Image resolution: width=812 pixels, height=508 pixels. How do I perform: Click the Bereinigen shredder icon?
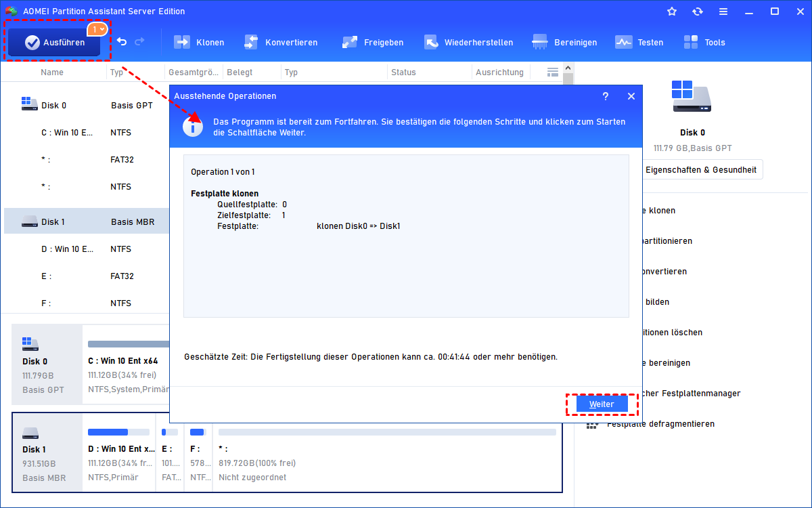(540, 42)
